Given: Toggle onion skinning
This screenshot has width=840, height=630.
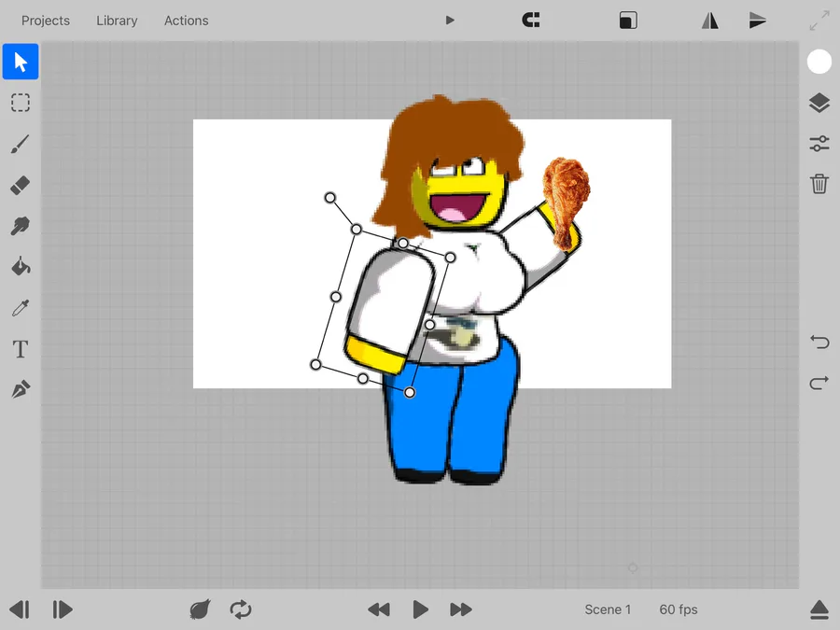Looking at the screenshot, I should point(200,609).
